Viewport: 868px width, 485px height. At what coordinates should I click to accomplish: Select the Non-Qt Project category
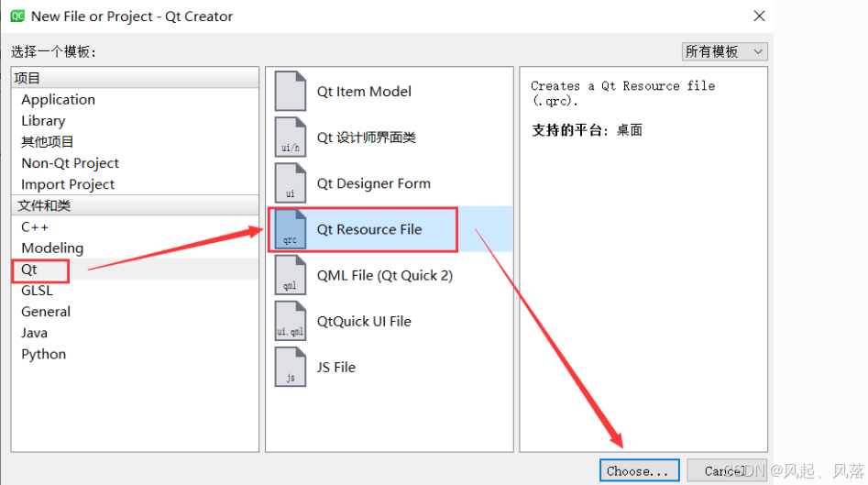coord(70,163)
